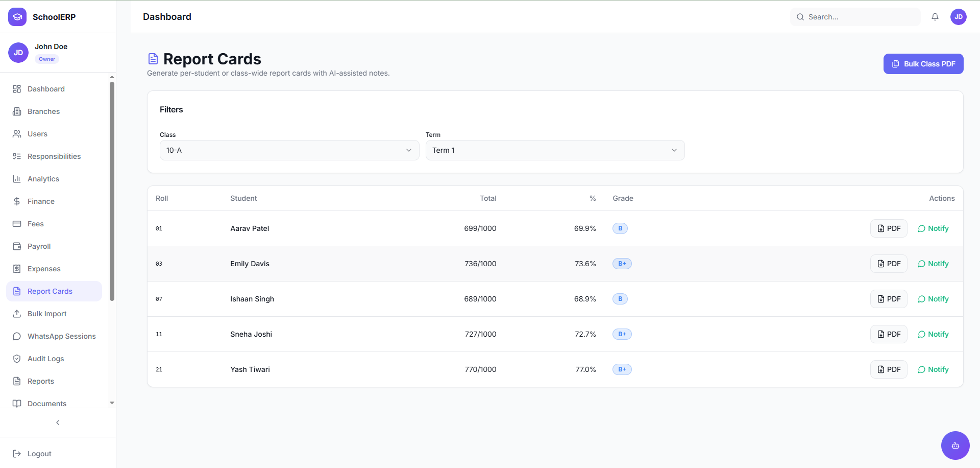
Task: Click John Doe's sidebar profile avatar
Action: click(18, 53)
